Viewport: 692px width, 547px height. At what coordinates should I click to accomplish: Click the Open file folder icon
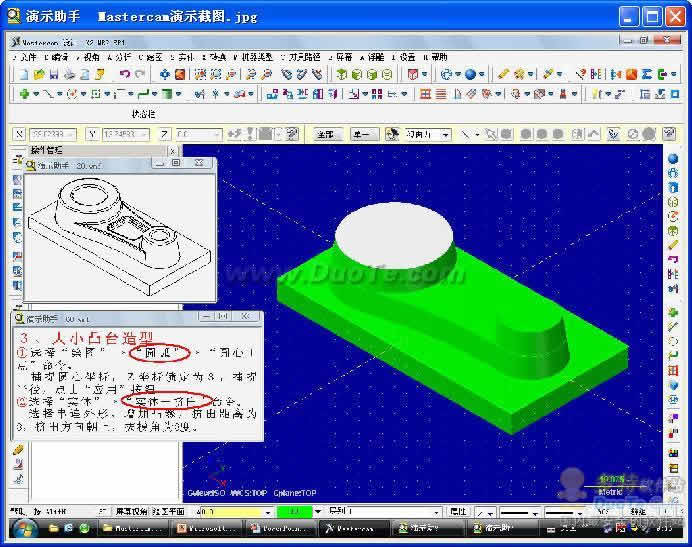[39, 75]
